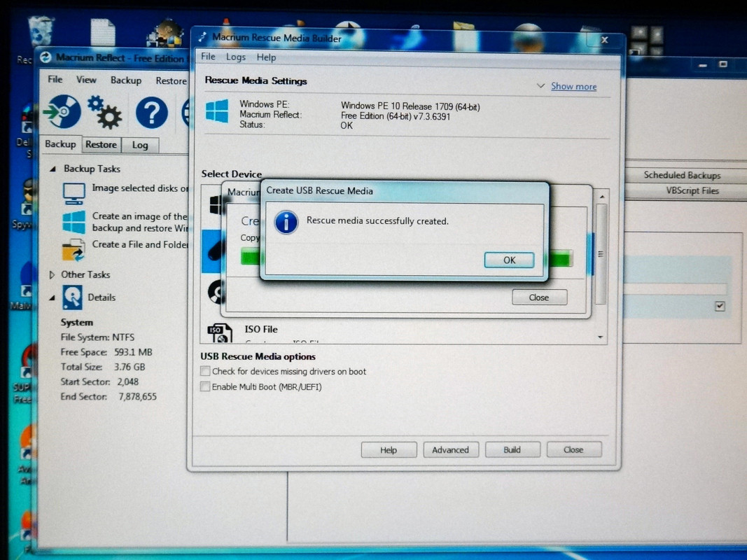747x560 pixels.
Task: Expand the Show more chevron arrow
Action: 540,85
